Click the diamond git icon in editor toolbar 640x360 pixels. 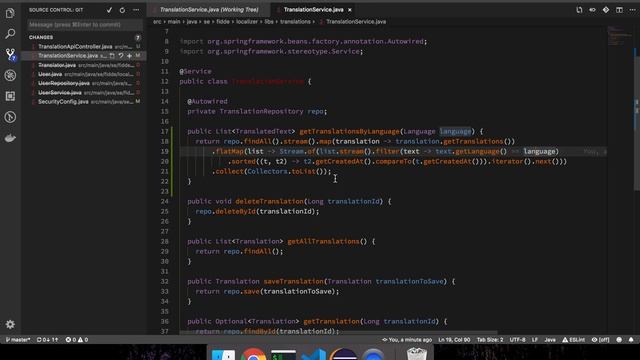point(606,10)
